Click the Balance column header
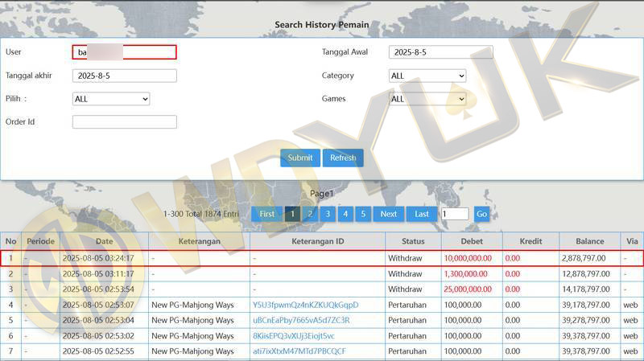 click(590, 242)
